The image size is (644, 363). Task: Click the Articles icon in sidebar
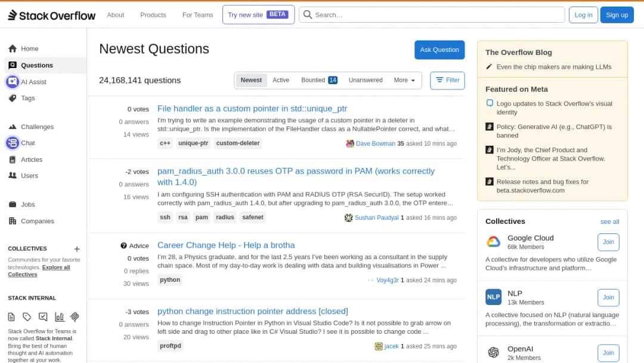[13, 159]
